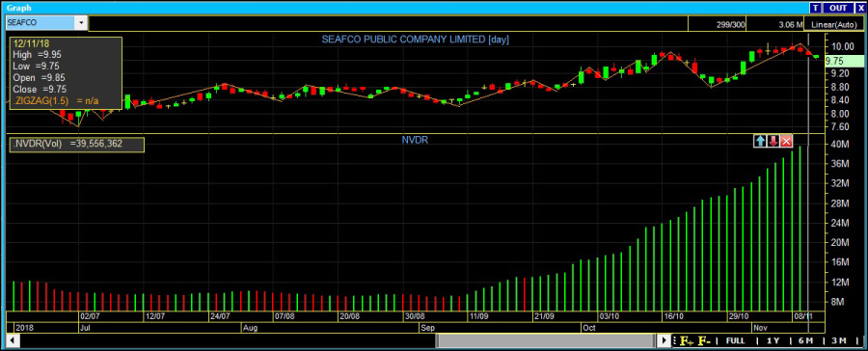Click the Aug month label on time axis

click(250, 327)
